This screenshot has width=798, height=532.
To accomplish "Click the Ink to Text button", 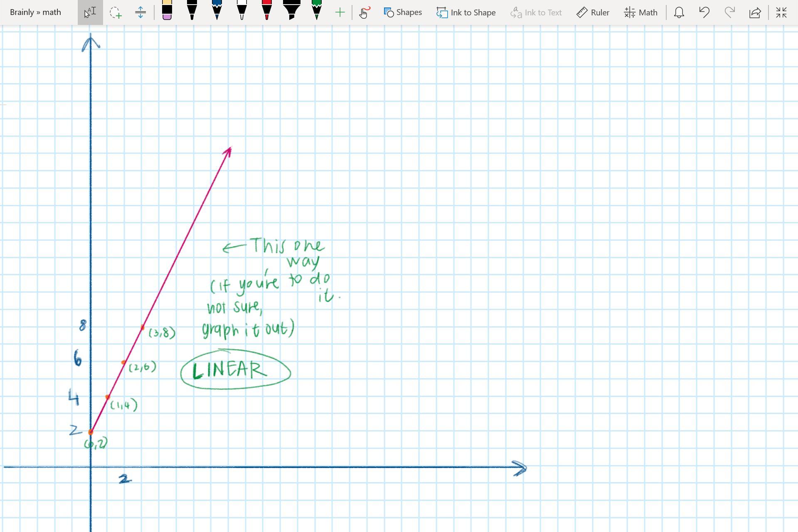I will tap(536, 12).
